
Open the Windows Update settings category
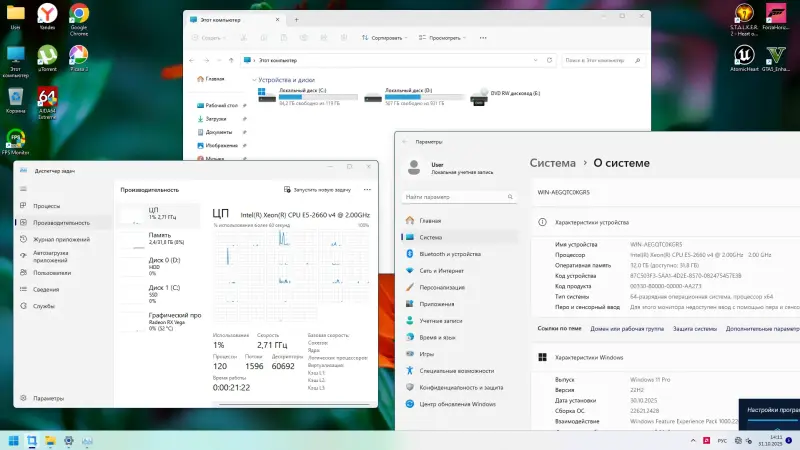point(456,404)
